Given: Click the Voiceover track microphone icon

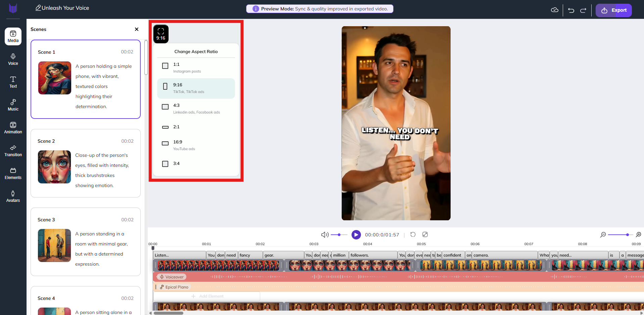Looking at the screenshot, I should pyautogui.click(x=162, y=277).
